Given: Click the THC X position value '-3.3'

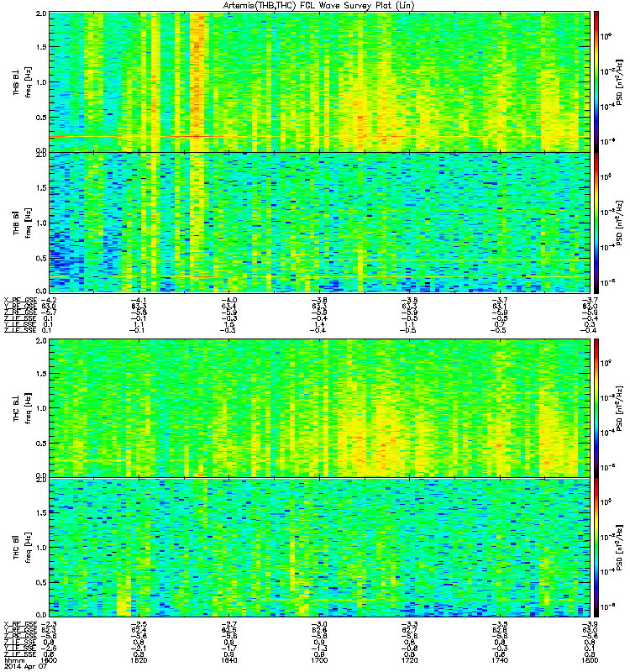Looking at the screenshot, I should [409, 624].
